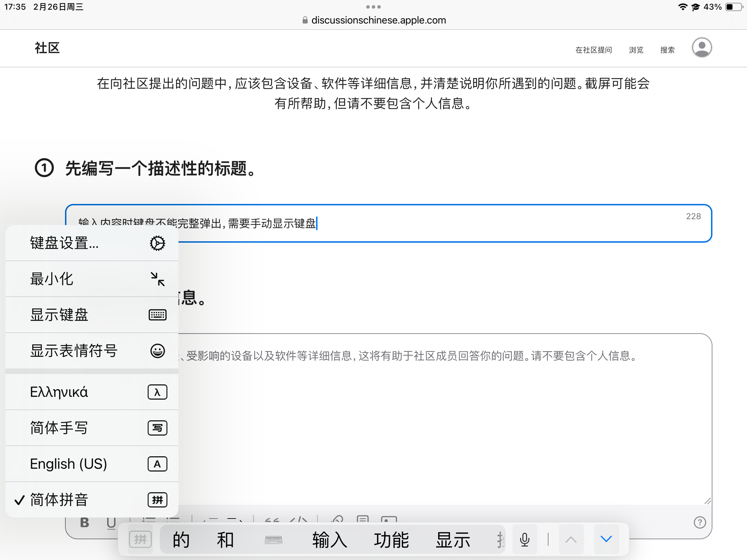Open the user account profile icon
This screenshot has height=560, width=747.
pyautogui.click(x=701, y=48)
